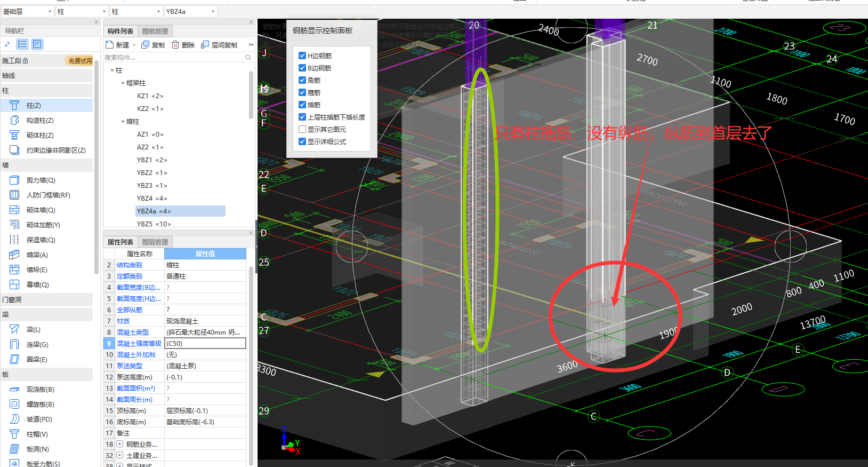The image size is (868, 467).
Task: Select the 人防门框墙(RF) icon
Action: [14, 195]
